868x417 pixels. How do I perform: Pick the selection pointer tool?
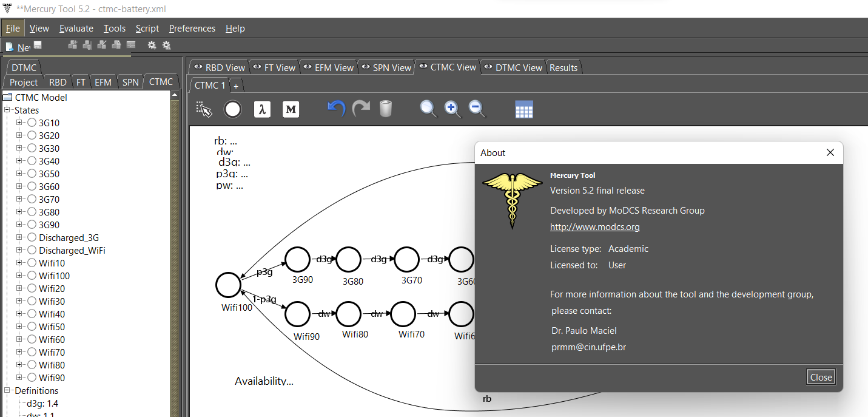(204, 109)
